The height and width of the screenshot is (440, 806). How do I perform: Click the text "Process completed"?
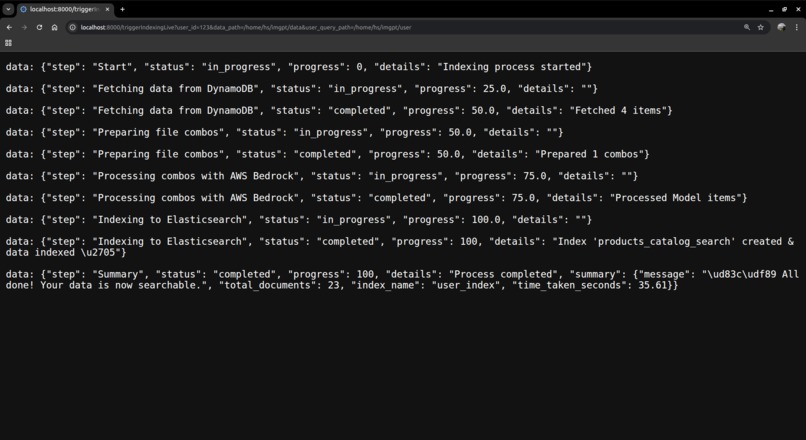coord(503,274)
